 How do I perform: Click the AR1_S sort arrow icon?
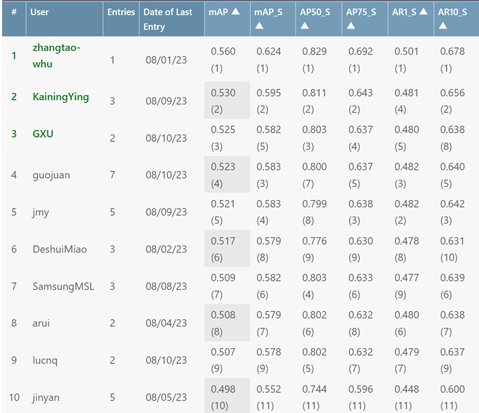click(423, 12)
